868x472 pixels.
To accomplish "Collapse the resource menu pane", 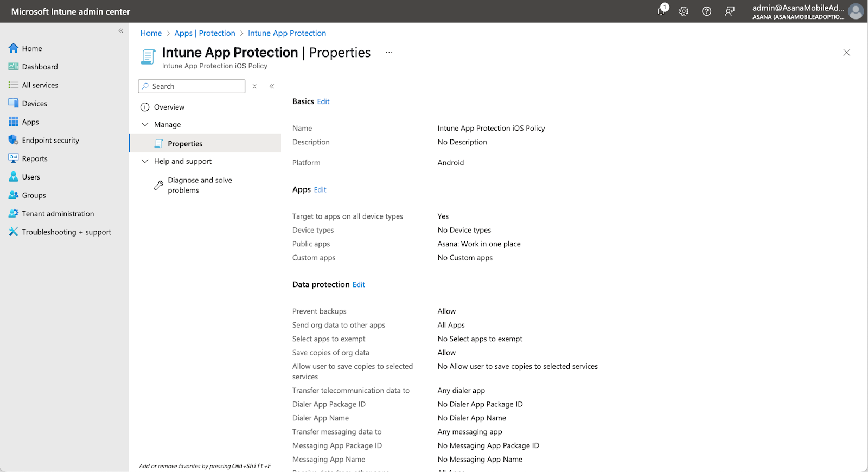I will [x=272, y=86].
